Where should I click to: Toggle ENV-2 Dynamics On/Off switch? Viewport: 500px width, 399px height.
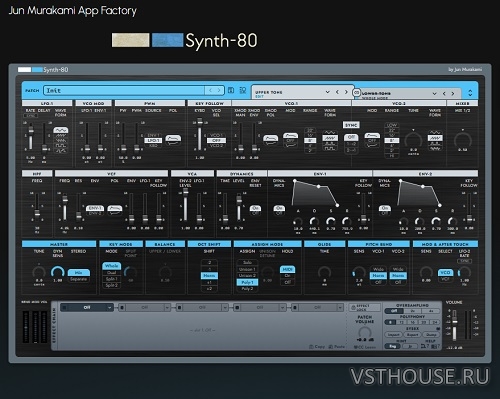coord(384,210)
